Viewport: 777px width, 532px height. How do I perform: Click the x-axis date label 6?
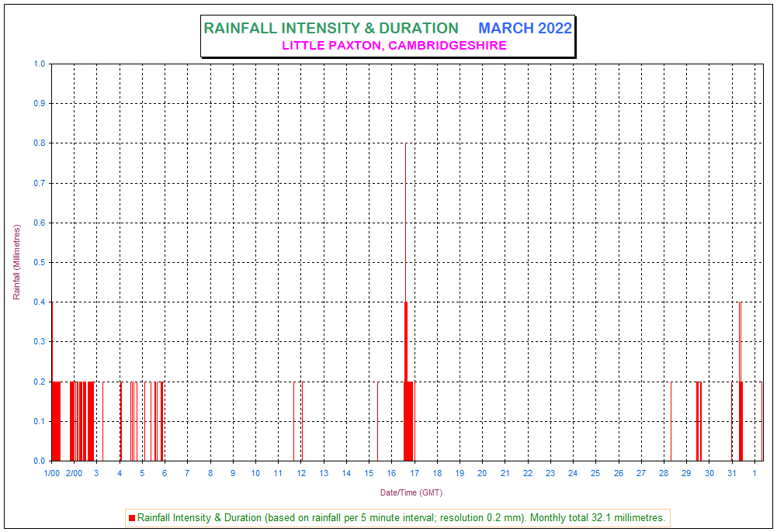[165, 473]
